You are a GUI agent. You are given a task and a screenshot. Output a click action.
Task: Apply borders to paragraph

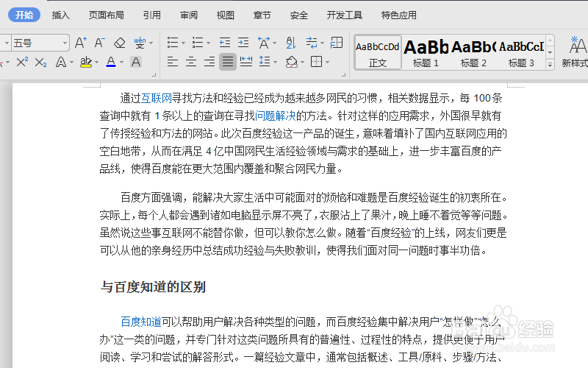tap(317, 62)
